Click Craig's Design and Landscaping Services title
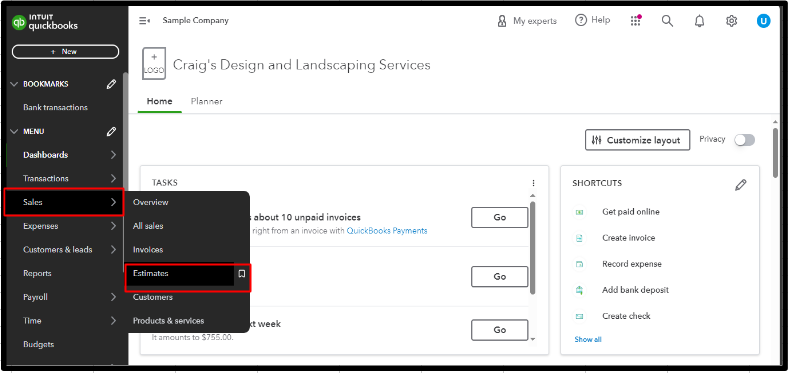 tap(302, 65)
